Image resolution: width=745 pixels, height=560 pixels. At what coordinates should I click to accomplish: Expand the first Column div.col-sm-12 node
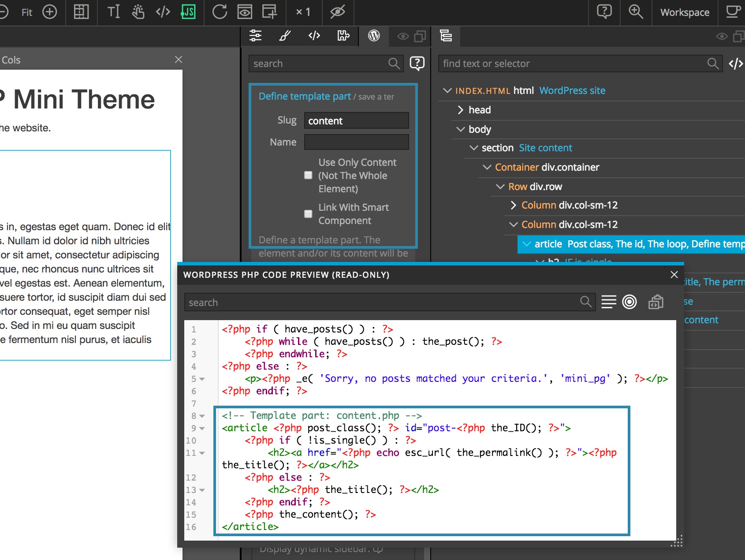tap(513, 205)
